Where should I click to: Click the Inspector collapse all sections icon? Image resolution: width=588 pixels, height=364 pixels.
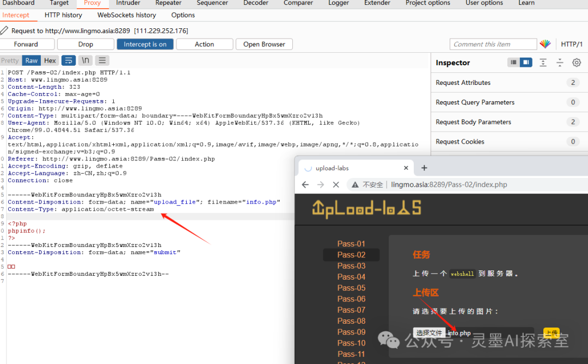[x=560, y=63]
